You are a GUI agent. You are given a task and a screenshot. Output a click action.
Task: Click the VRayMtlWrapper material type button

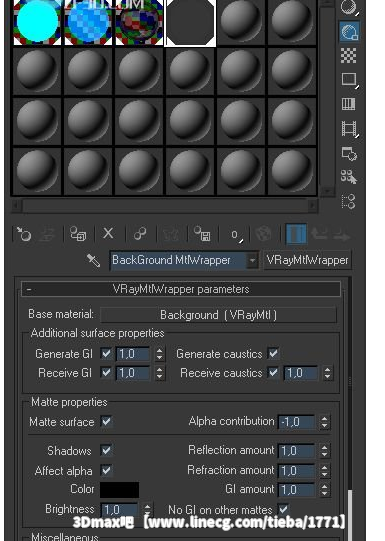tap(307, 260)
